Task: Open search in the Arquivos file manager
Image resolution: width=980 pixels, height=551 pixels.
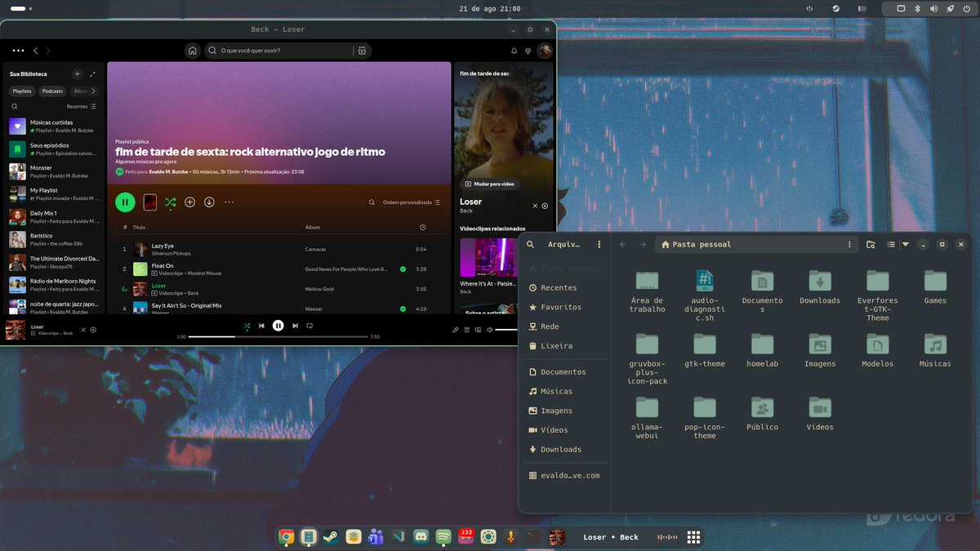Action: [x=531, y=244]
